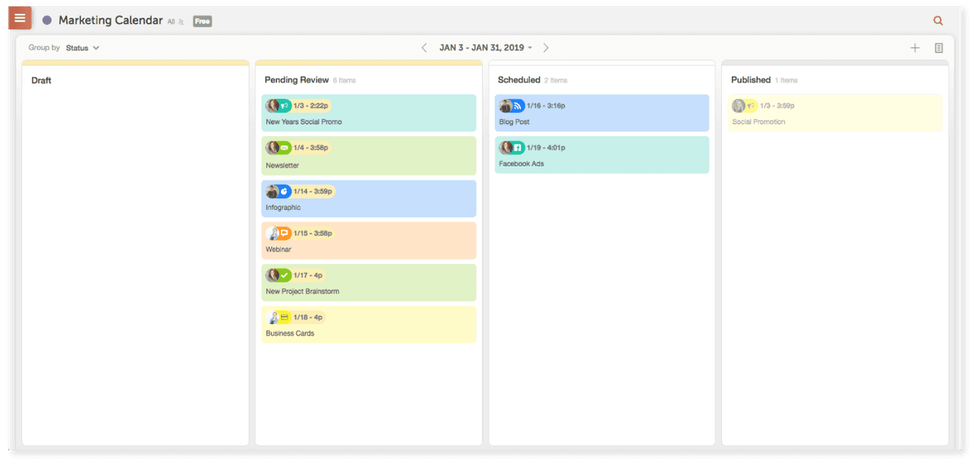
Task: Go to the next month with the right arrow
Action: [546, 47]
